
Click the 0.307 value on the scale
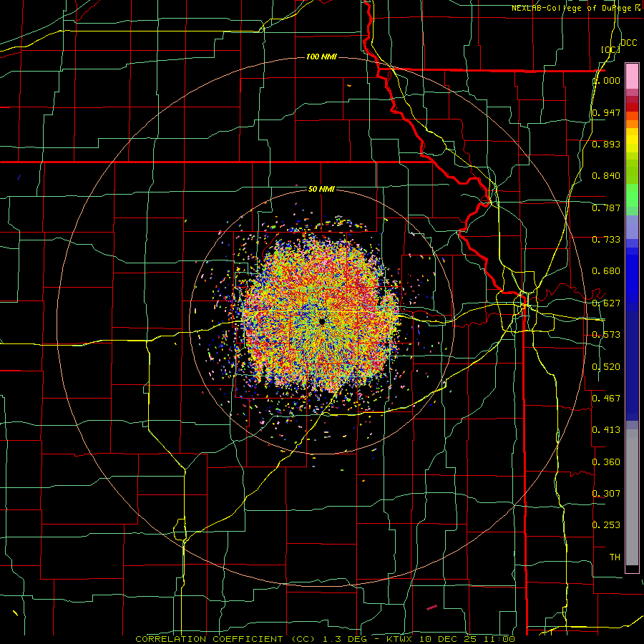click(x=606, y=493)
